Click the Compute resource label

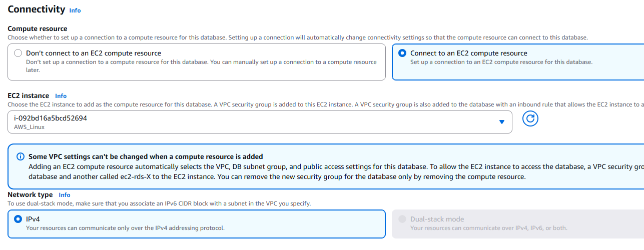(38, 29)
